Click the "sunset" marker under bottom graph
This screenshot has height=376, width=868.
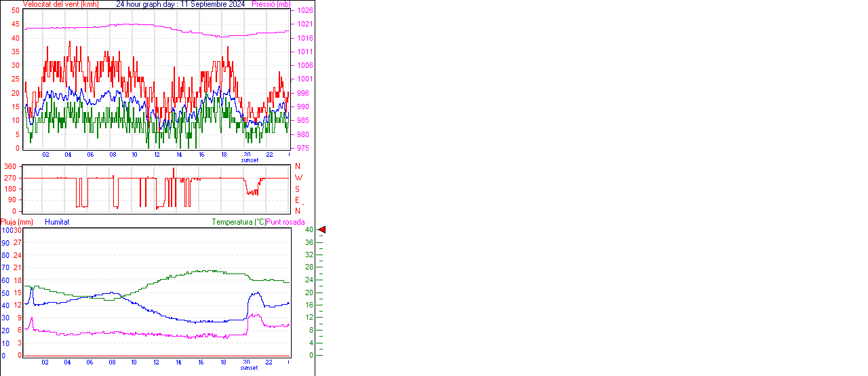coord(249,368)
